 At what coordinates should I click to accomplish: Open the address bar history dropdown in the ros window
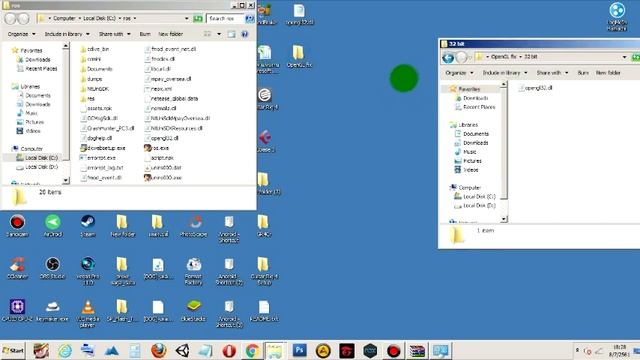tap(187, 18)
